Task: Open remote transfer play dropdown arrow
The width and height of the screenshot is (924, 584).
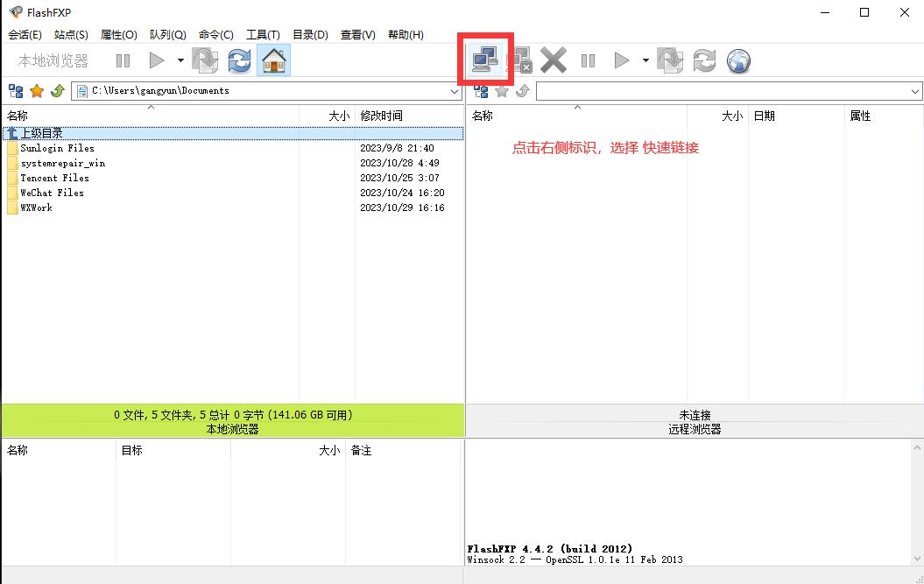Action: pyautogui.click(x=645, y=60)
